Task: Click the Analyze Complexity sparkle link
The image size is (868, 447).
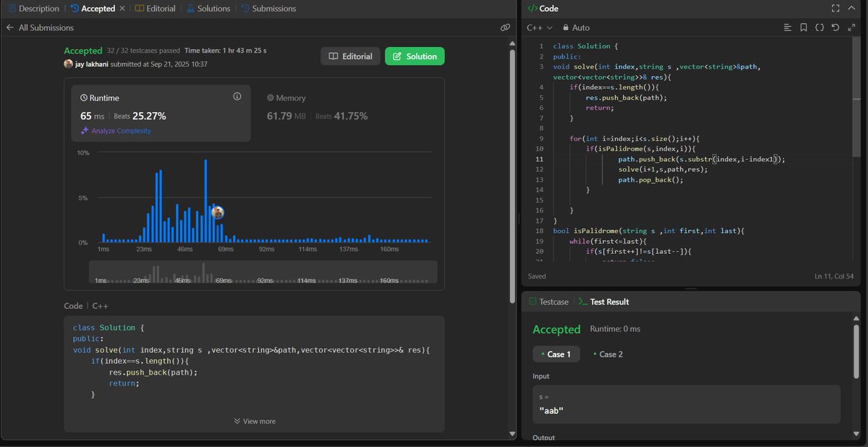Action: pyautogui.click(x=116, y=130)
